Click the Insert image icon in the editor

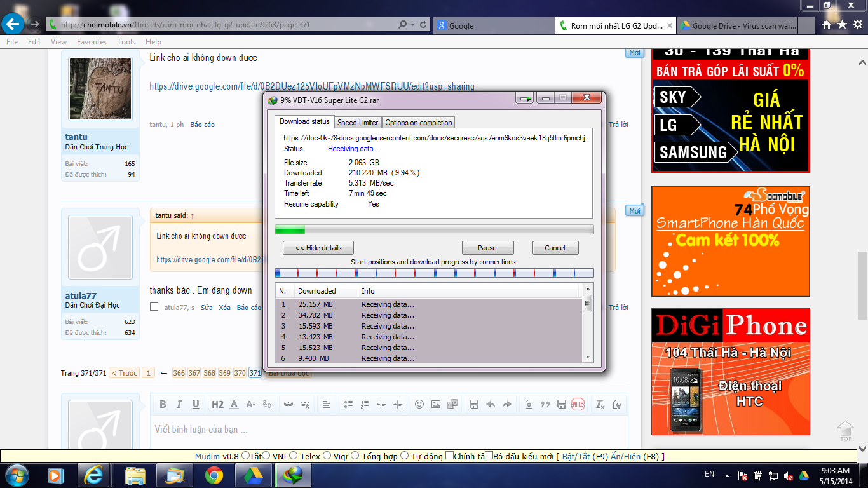436,404
